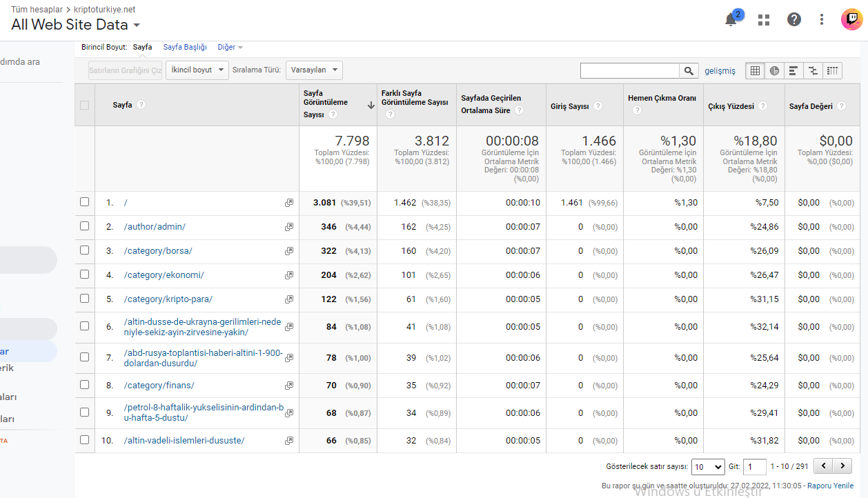The width and height of the screenshot is (868, 498).
Task: Open the Diğer dimension menu
Action: (x=230, y=47)
